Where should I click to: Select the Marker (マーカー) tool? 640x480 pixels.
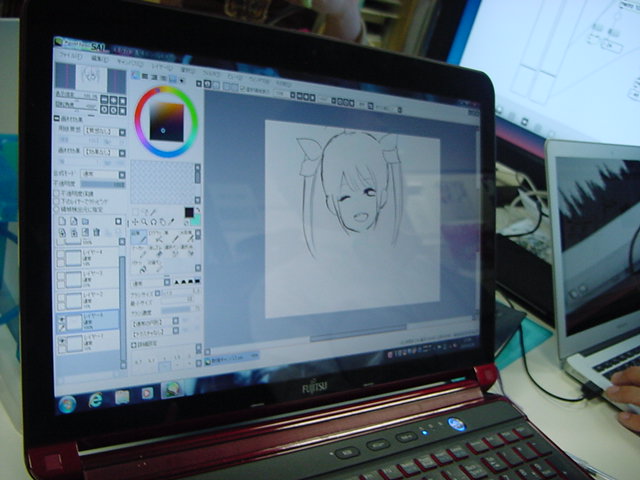click(x=139, y=251)
